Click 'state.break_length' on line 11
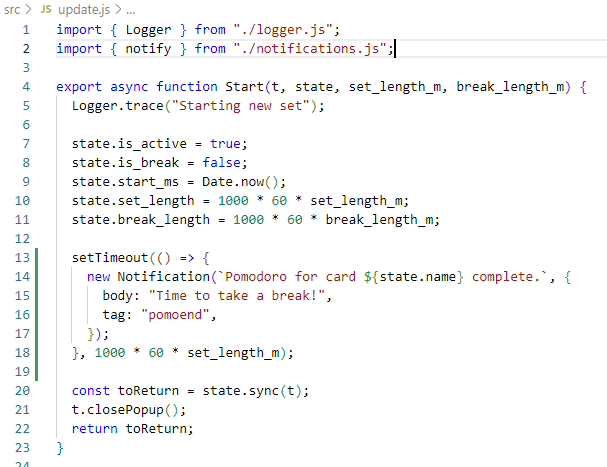 (141, 220)
